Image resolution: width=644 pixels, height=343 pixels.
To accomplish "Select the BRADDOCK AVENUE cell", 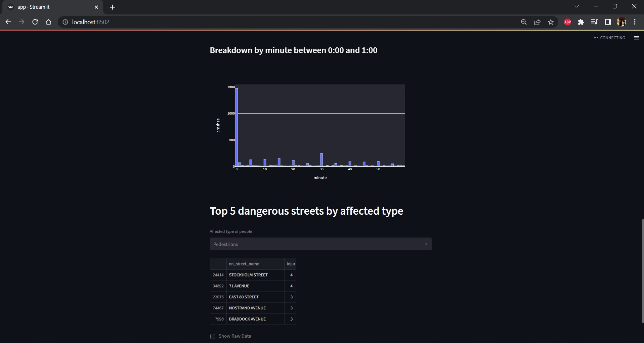I will pos(255,319).
